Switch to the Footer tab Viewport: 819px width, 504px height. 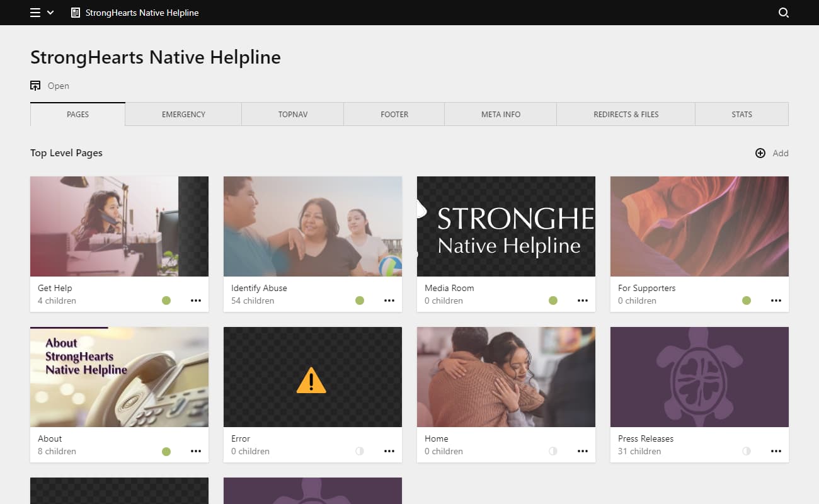click(394, 114)
